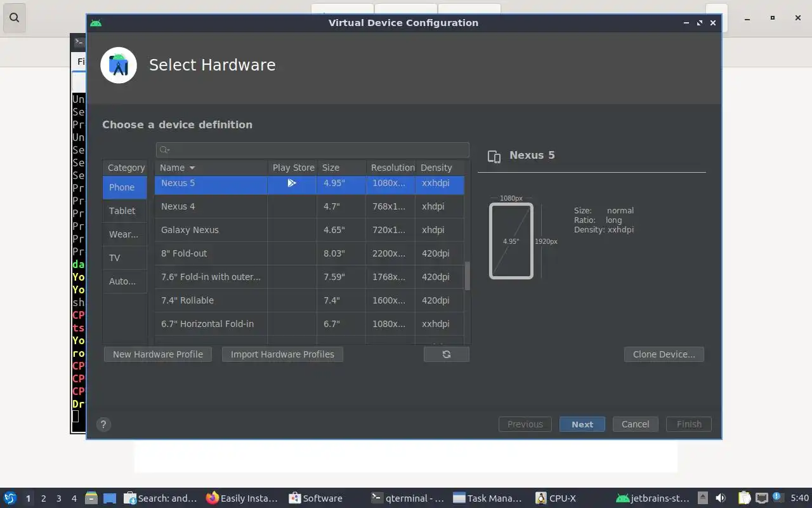Click the notification icon left of the clock
Screen dimensions: 812x508
pos(777,498)
